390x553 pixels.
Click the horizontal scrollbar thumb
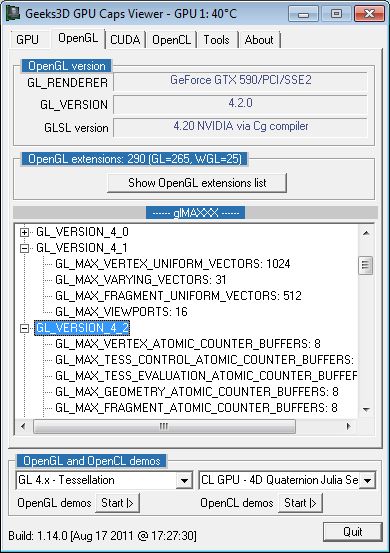coord(164,426)
